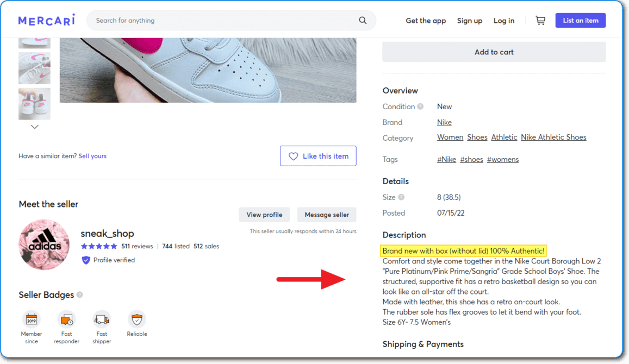Click the Reliable badge icon

tap(137, 319)
